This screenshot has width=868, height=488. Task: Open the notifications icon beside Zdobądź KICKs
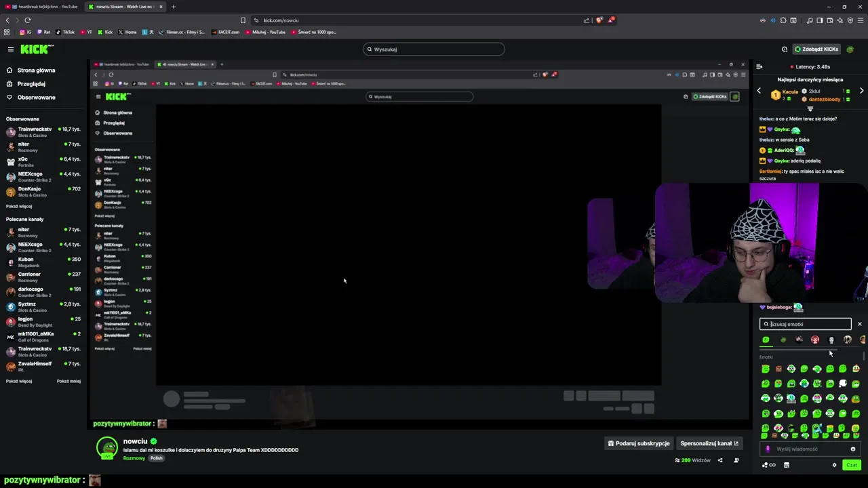(785, 49)
